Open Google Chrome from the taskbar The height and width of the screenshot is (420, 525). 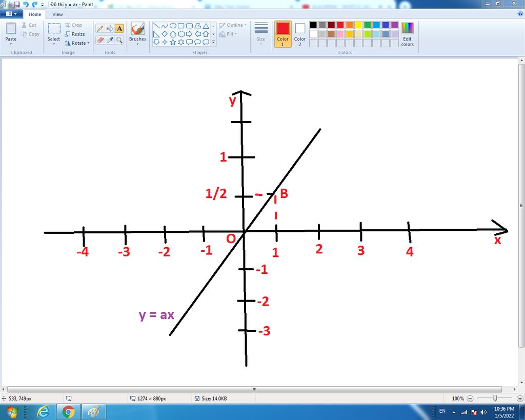pos(68,412)
